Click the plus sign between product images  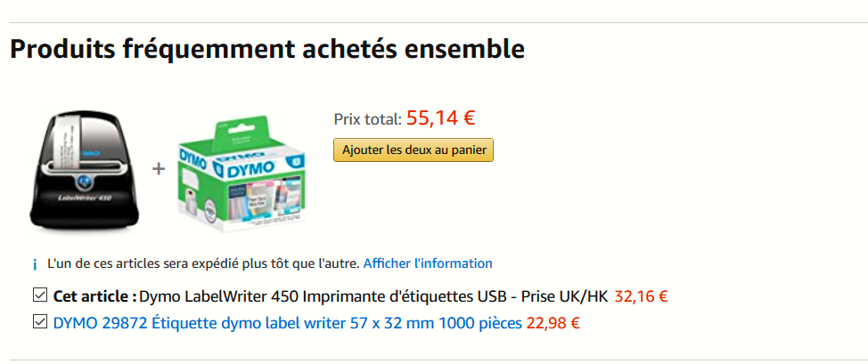click(159, 168)
